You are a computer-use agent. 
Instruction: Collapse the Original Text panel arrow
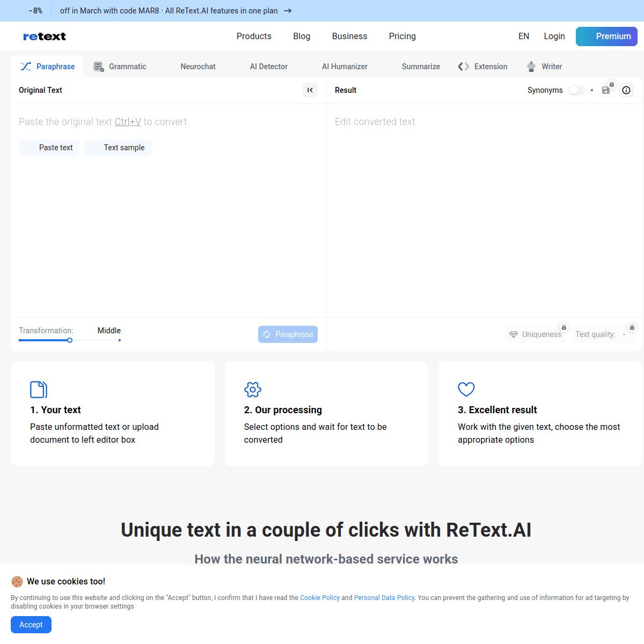(310, 90)
